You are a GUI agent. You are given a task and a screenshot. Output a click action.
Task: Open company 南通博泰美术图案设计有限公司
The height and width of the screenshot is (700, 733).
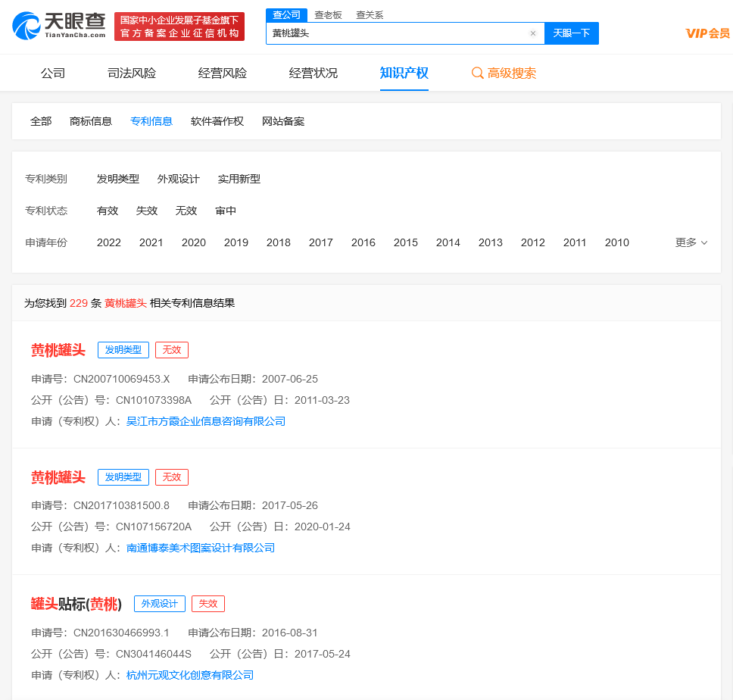pyautogui.click(x=201, y=548)
